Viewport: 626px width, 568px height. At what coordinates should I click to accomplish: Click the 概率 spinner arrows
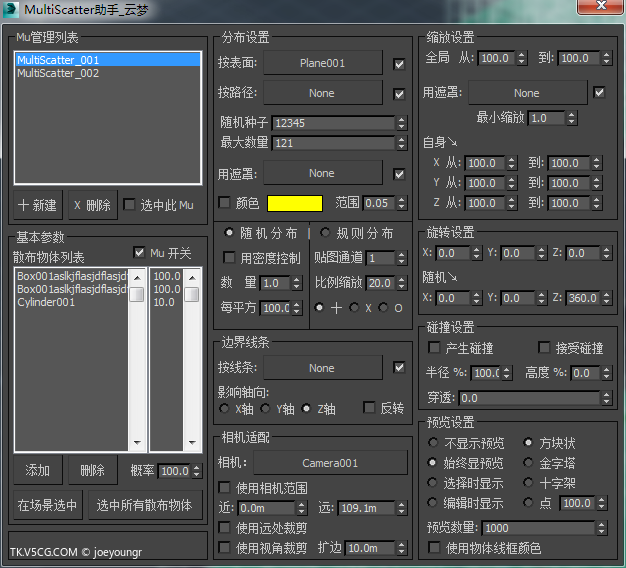click(x=196, y=471)
